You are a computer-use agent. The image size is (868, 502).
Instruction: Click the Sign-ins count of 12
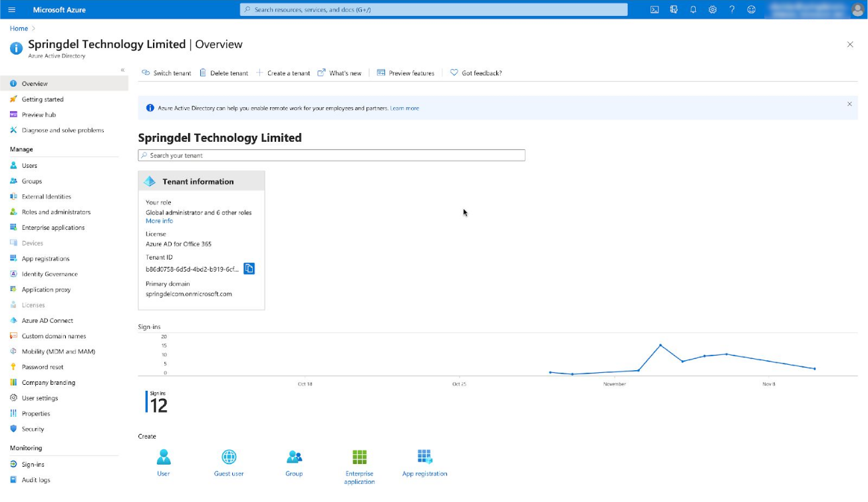(x=158, y=405)
